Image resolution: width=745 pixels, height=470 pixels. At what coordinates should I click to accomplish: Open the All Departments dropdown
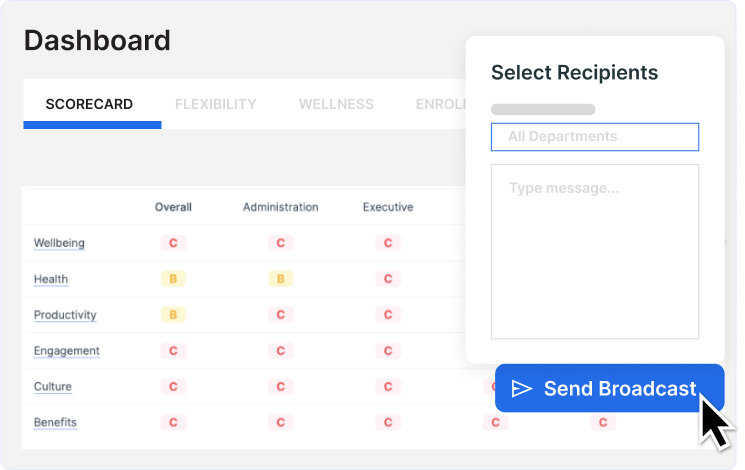[595, 137]
